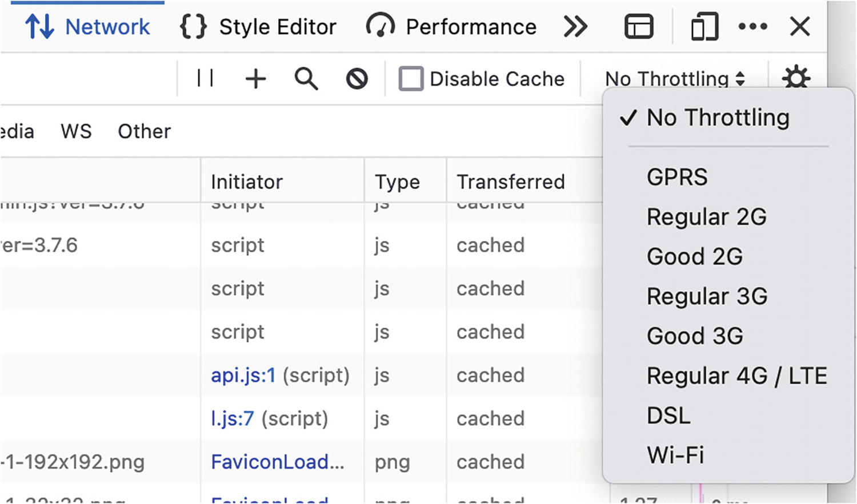This screenshot has height=504, width=857.
Task: Follow the api.js:1 initiator link
Action: coord(243,375)
